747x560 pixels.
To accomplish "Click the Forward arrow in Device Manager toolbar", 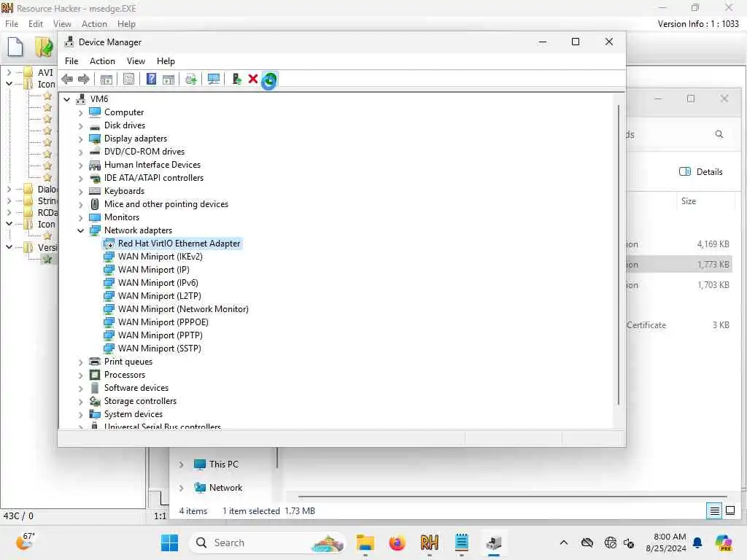I will click(x=83, y=79).
